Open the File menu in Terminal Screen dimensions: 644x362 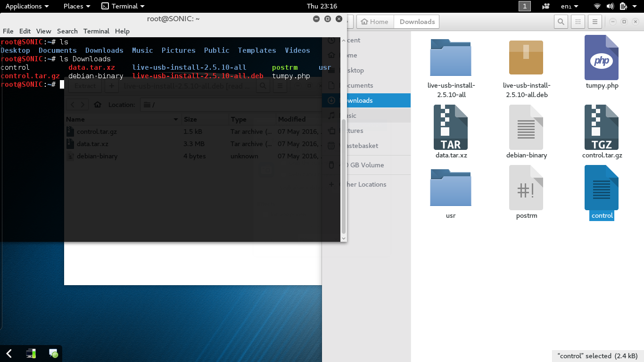[x=8, y=31]
